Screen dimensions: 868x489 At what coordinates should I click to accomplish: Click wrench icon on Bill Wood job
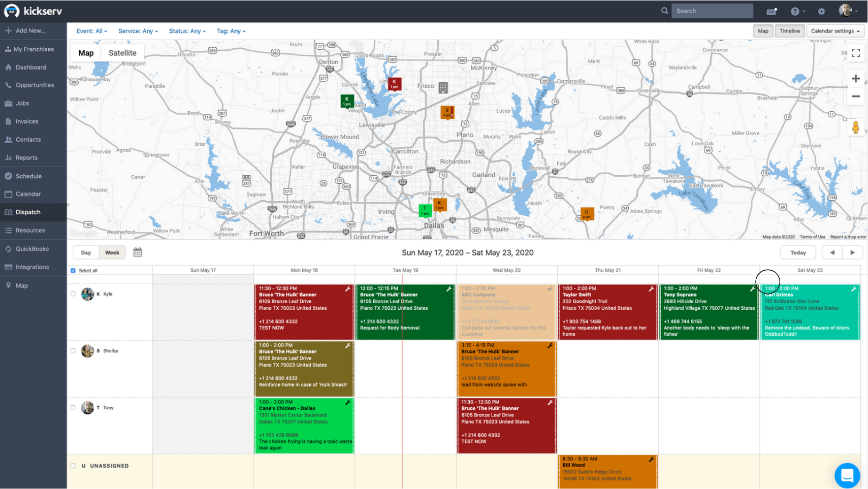point(651,460)
